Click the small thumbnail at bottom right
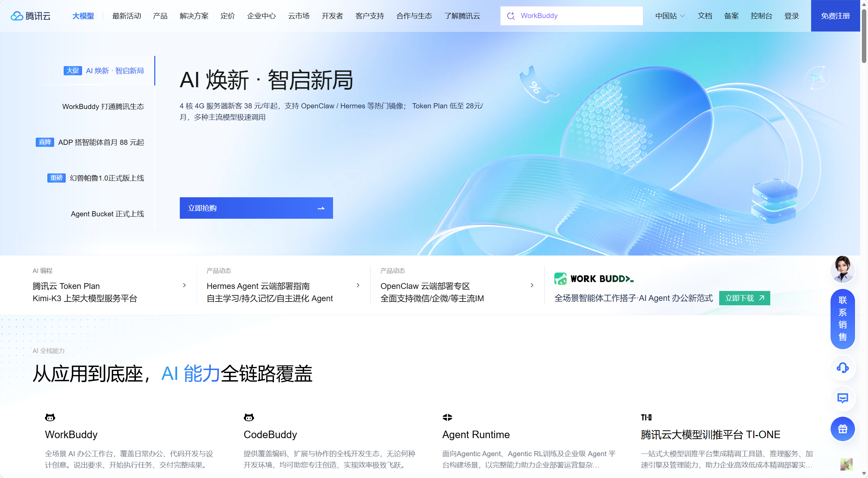Image resolution: width=868 pixels, height=478 pixels. [847, 464]
